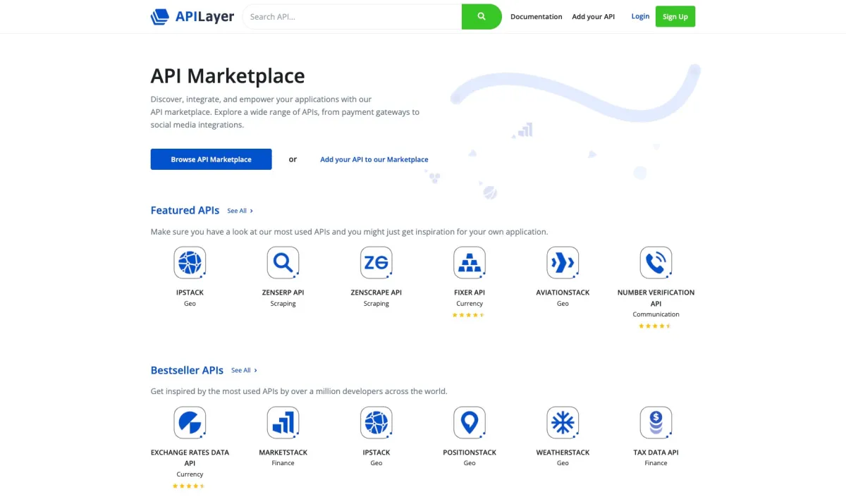846x504 pixels.
Task: Click the Browse API Marketplace button
Action: [211, 159]
